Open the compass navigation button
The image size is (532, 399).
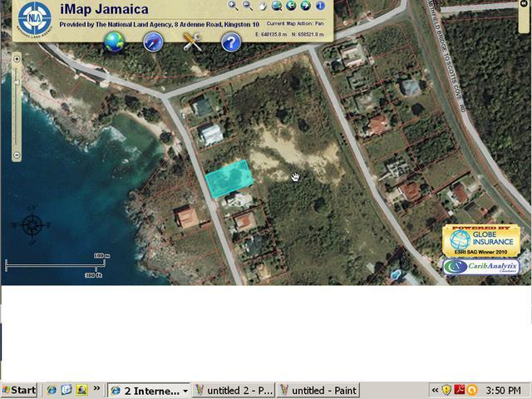[152, 42]
